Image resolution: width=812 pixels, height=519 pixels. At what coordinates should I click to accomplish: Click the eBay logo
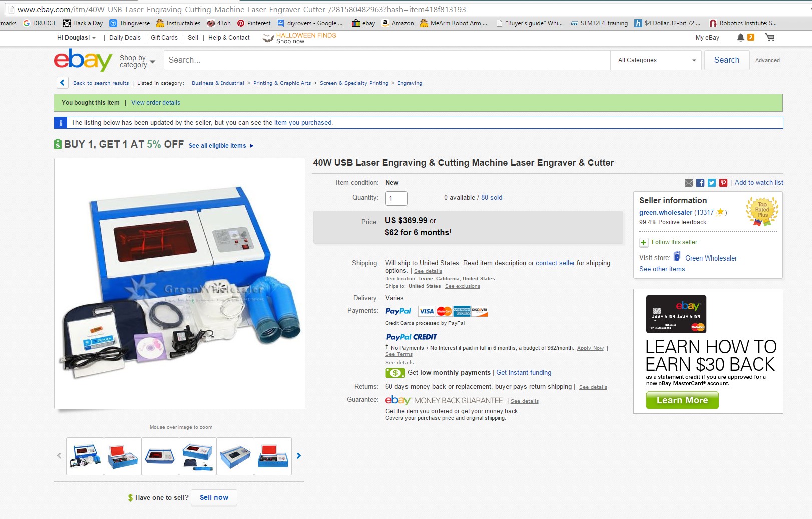[83, 60]
